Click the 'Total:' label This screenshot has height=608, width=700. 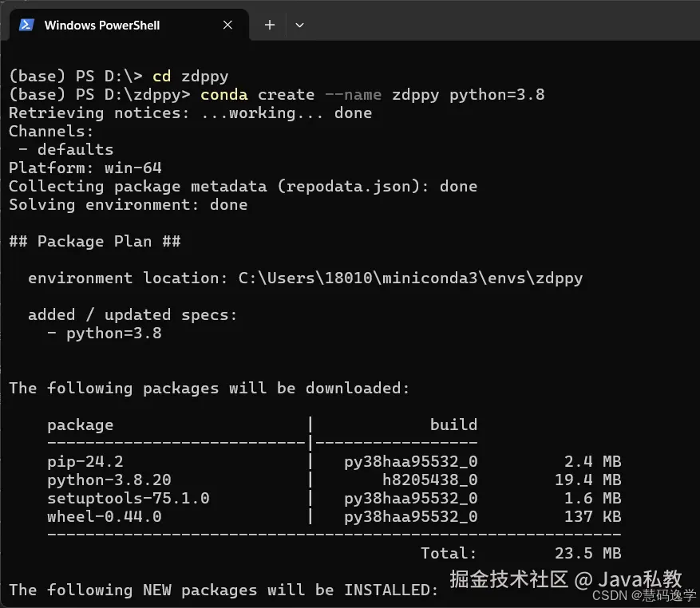(449, 554)
